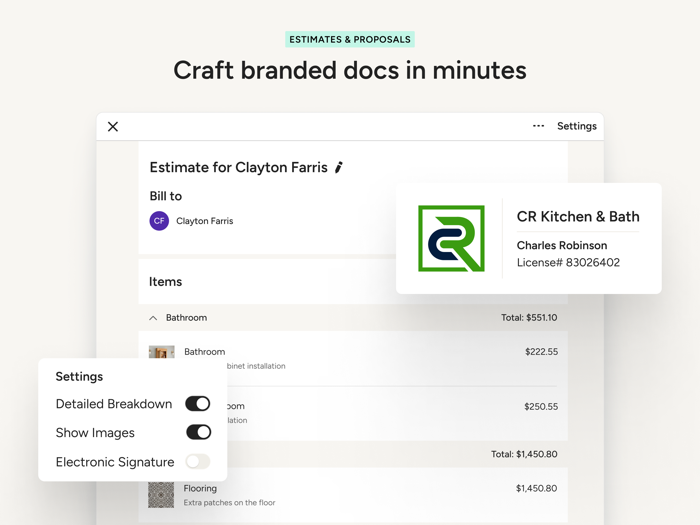Open the Bathroom item thumbnail image

click(x=162, y=352)
